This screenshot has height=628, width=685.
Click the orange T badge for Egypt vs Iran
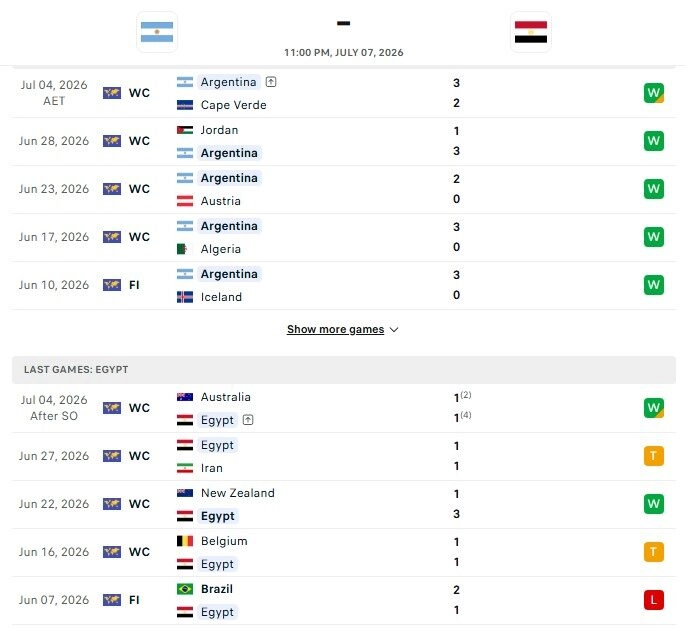tap(654, 456)
